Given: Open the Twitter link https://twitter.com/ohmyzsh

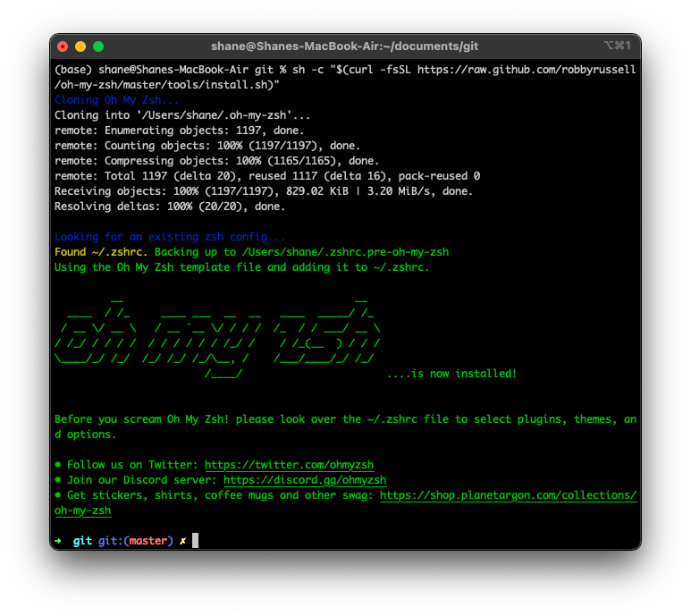Looking at the screenshot, I should tap(289, 465).
